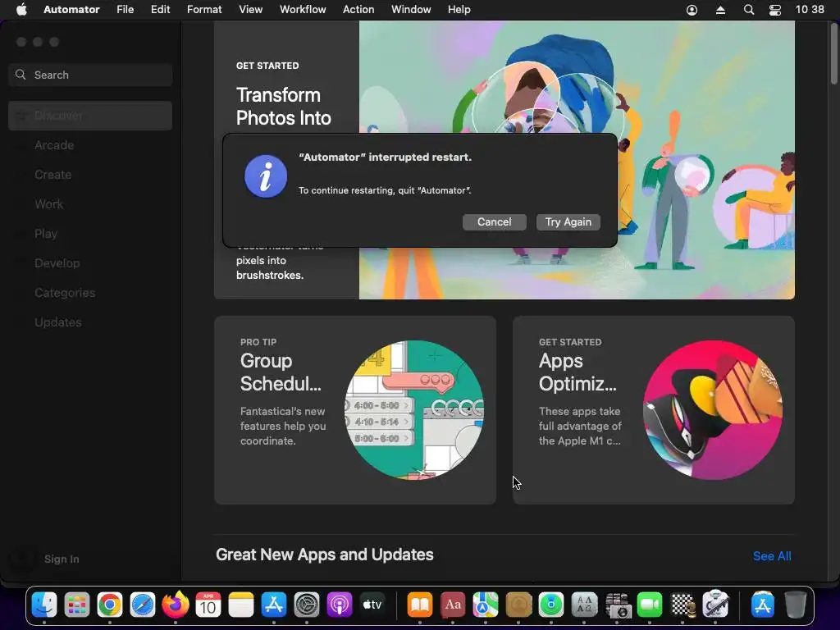Viewport: 840px width, 630px height.
Task: Launch FaceTime from the dock
Action: [650, 605]
